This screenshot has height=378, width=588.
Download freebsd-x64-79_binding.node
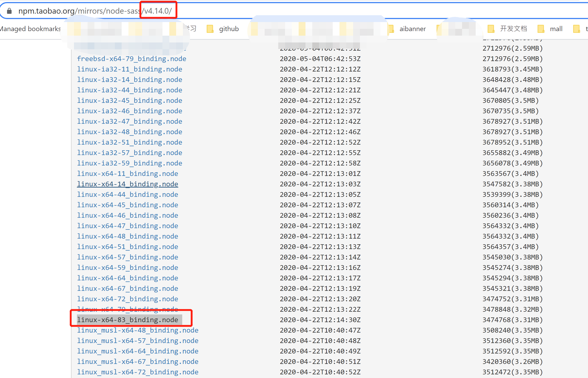pyautogui.click(x=131, y=59)
